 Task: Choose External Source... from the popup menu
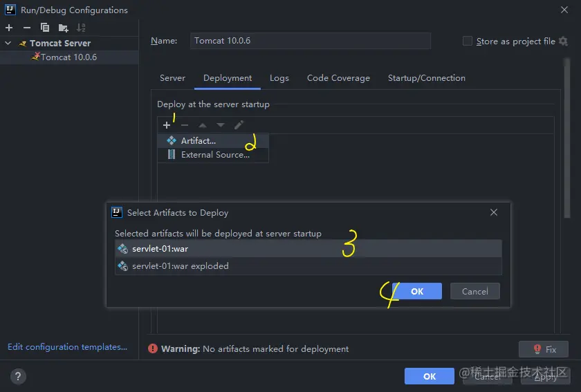(213, 155)
